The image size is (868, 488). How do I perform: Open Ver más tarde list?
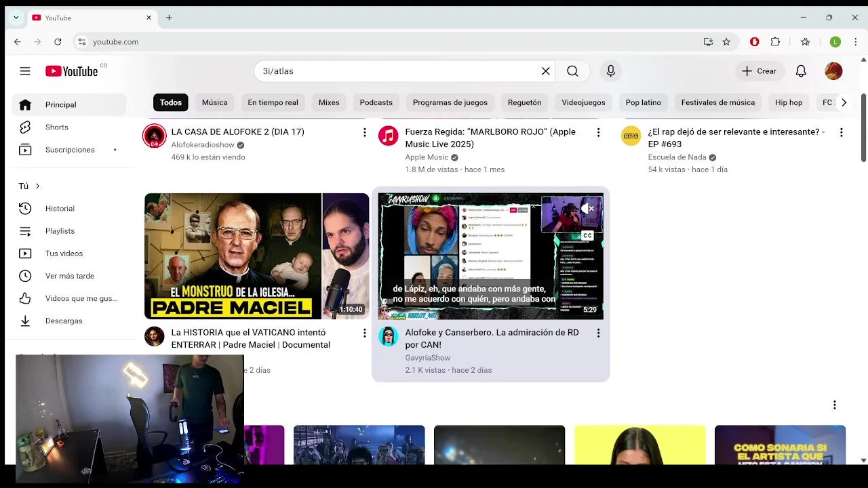[69, 276]
